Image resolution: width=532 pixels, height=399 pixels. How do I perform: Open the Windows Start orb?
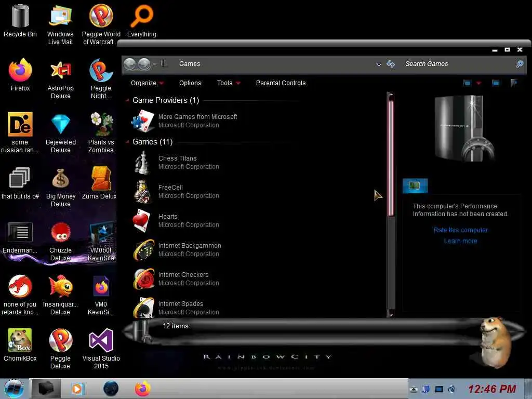(14, 389)
